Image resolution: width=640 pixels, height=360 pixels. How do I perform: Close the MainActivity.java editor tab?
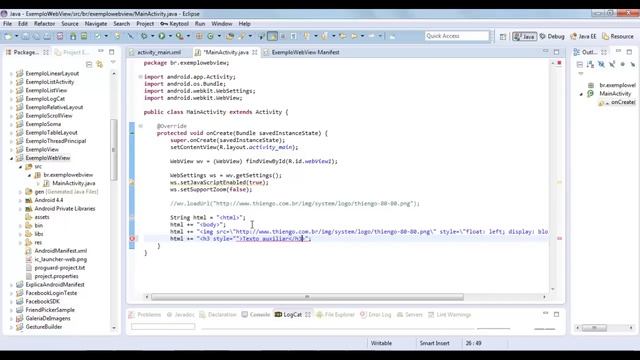click(x=255, y=52)
